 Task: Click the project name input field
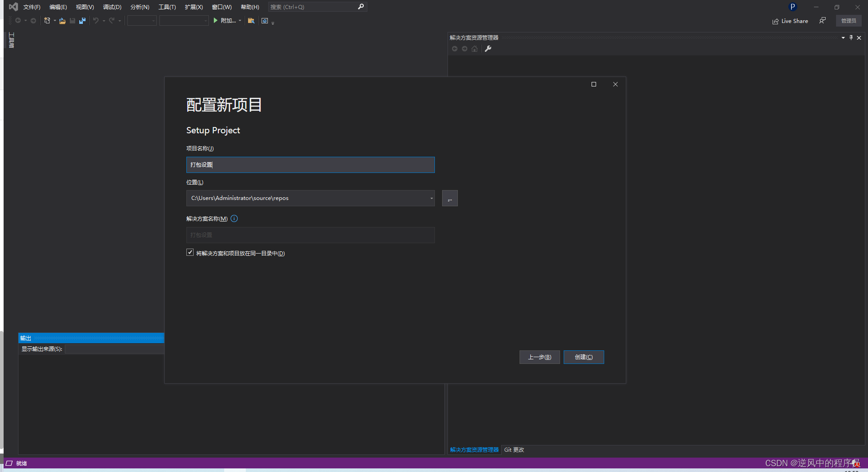click(x=311, y=165)
